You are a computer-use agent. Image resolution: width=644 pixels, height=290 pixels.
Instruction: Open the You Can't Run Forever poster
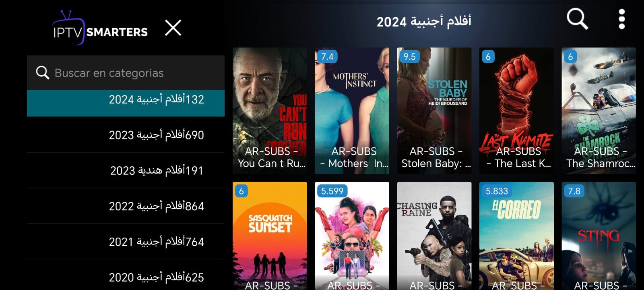(270, 111)
